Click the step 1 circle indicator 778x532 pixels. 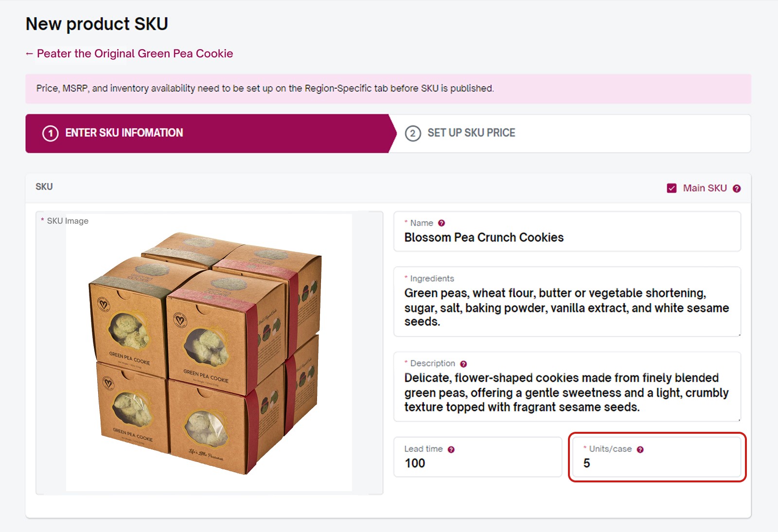coord(49,133)
